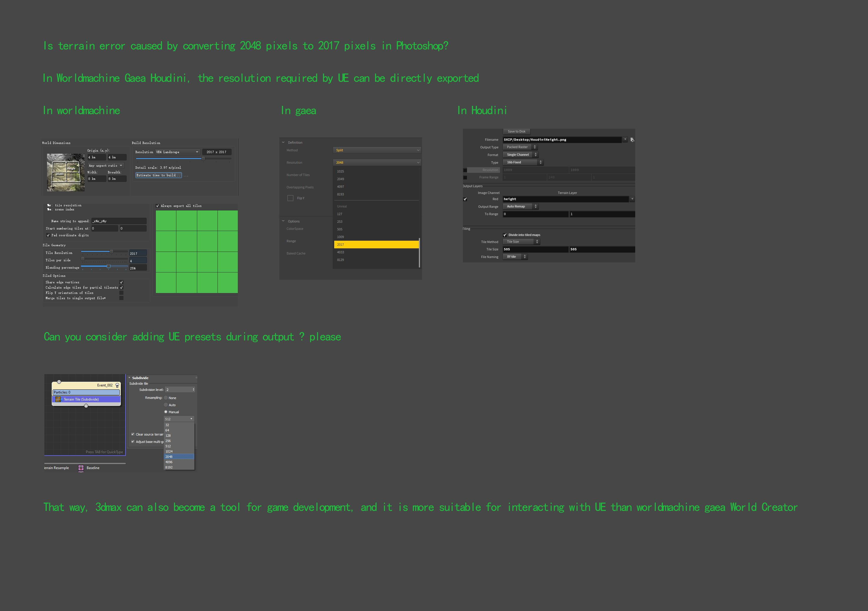Toggle Always export all tiles checkbox

[158, 206]
